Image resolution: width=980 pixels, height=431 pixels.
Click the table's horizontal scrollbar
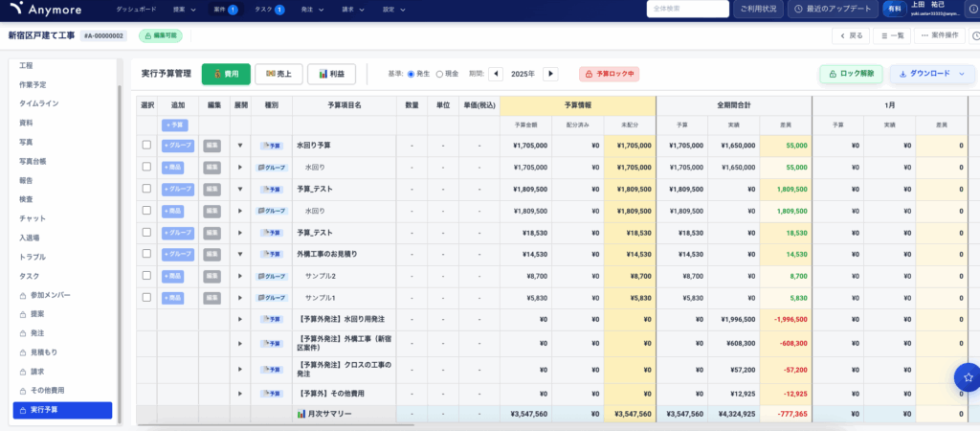[x=275, y=424]
